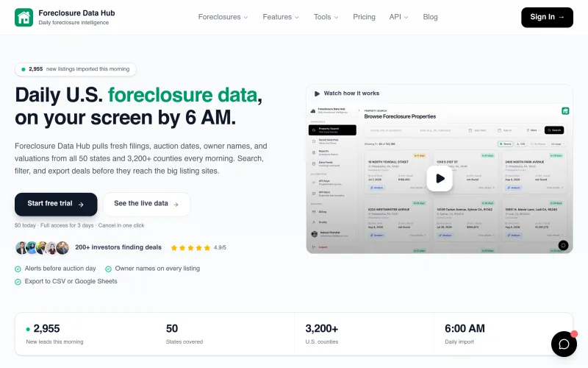The width and height of the screenshot is (588, 368).
Task: Open the chat bubble widget
Action: click(564, 344)
